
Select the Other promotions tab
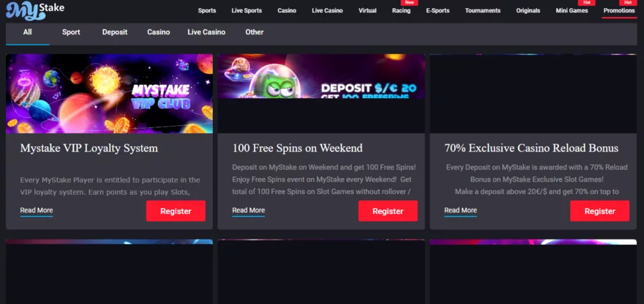point(254,32)
